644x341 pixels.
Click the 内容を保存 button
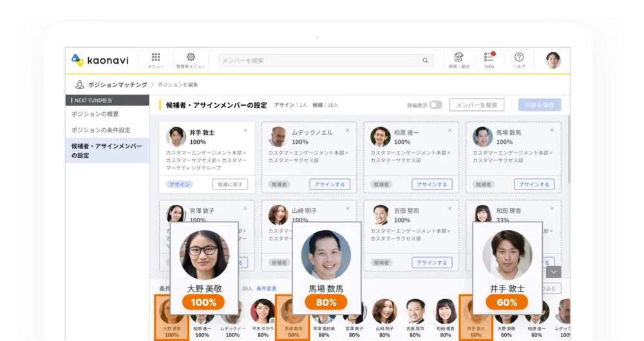click(x=539, y=105)
